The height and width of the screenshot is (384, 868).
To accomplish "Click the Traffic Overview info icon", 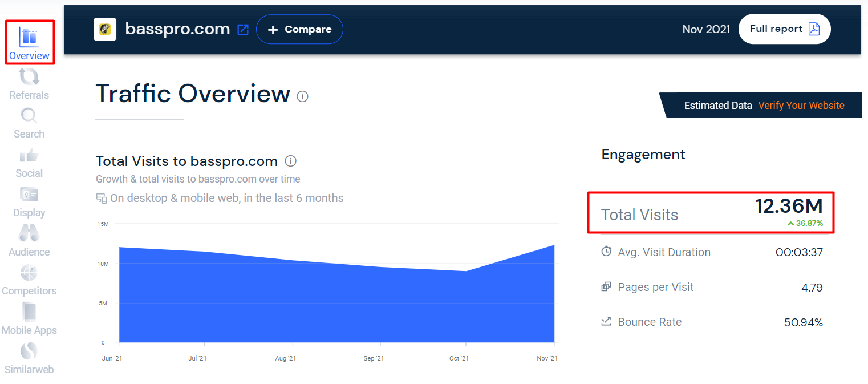I will click(x=303, y=96).
